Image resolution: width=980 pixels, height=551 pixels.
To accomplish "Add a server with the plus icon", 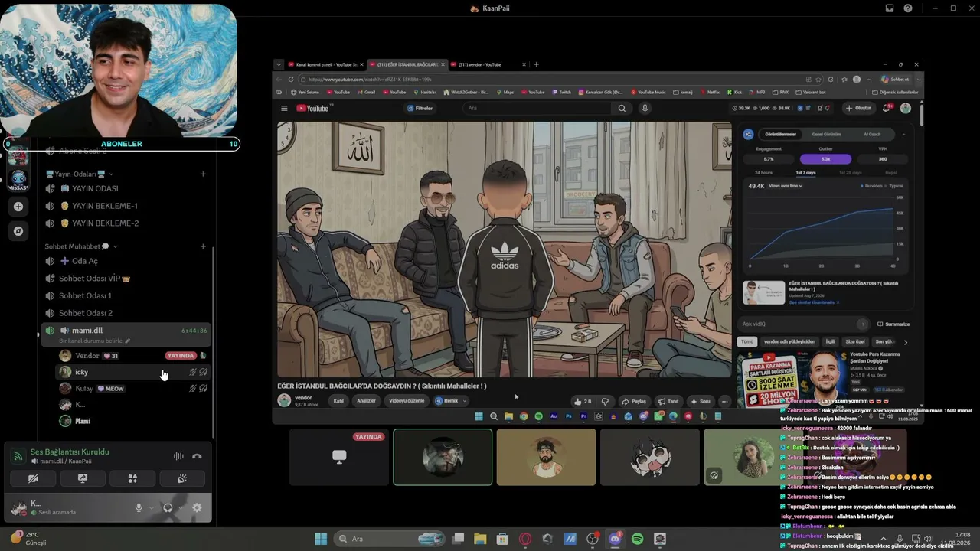I will pyautogui.click(x=18, y=207).
